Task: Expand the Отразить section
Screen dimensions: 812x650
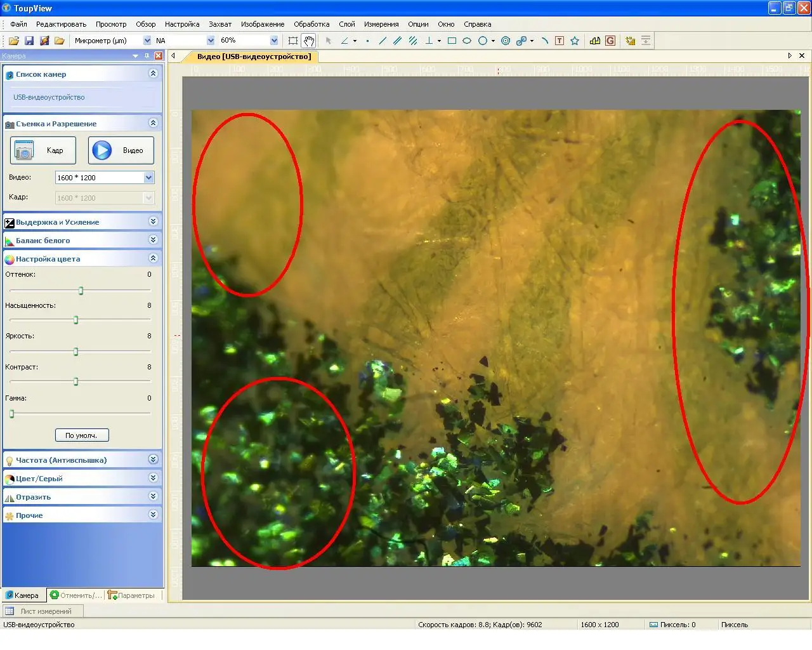Action: coord(153,496)
